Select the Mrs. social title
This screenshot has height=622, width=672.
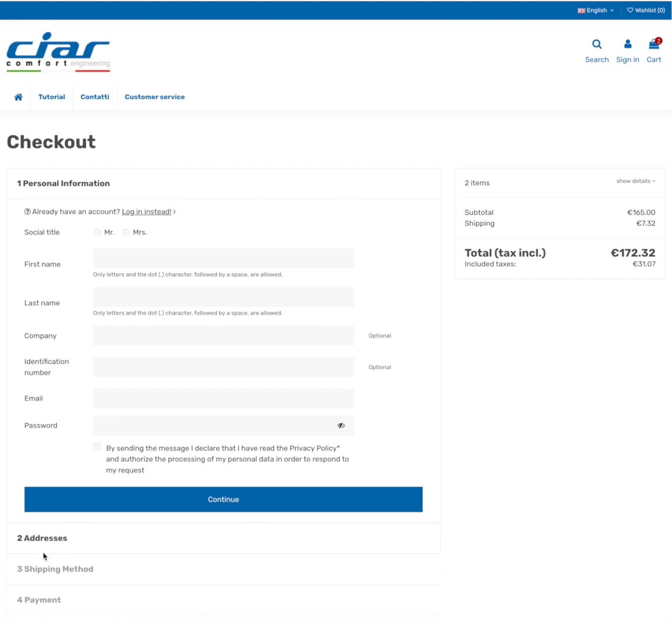point(126,233)
